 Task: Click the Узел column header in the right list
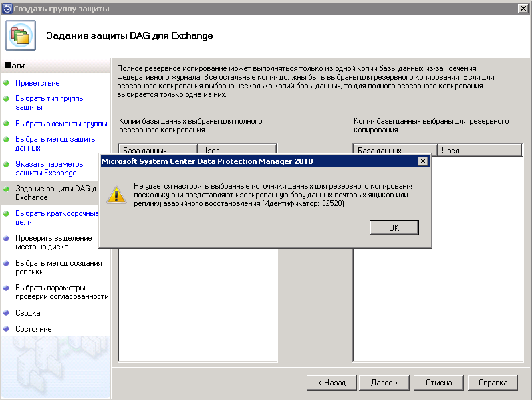[x=479, y=150]
